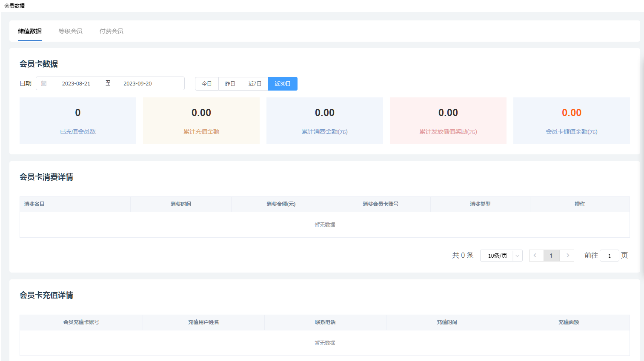This screenshot has width=644, height=361.
Task: Click the 会员卡消费详情 section heading
Action: [46, 177]
